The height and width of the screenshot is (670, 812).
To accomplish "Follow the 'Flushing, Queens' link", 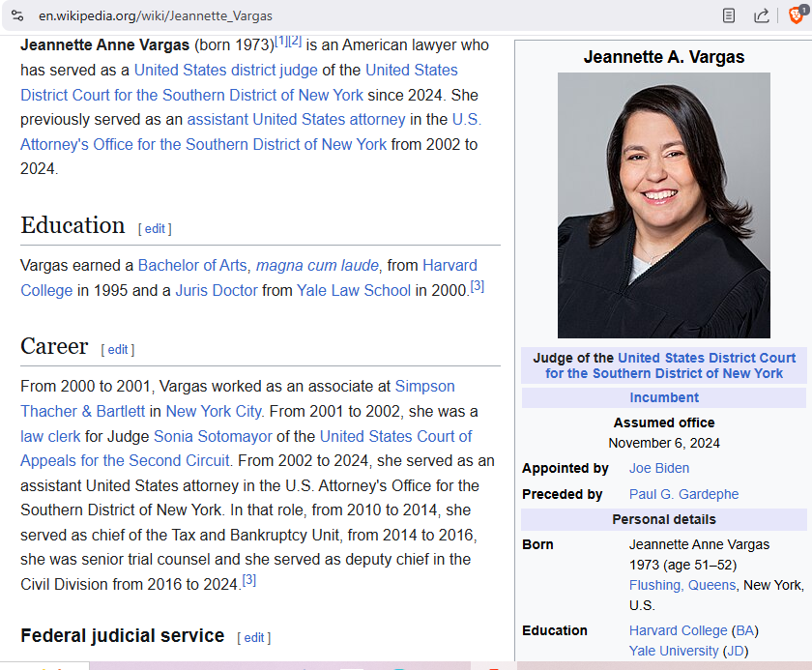I will coord(682,585).
